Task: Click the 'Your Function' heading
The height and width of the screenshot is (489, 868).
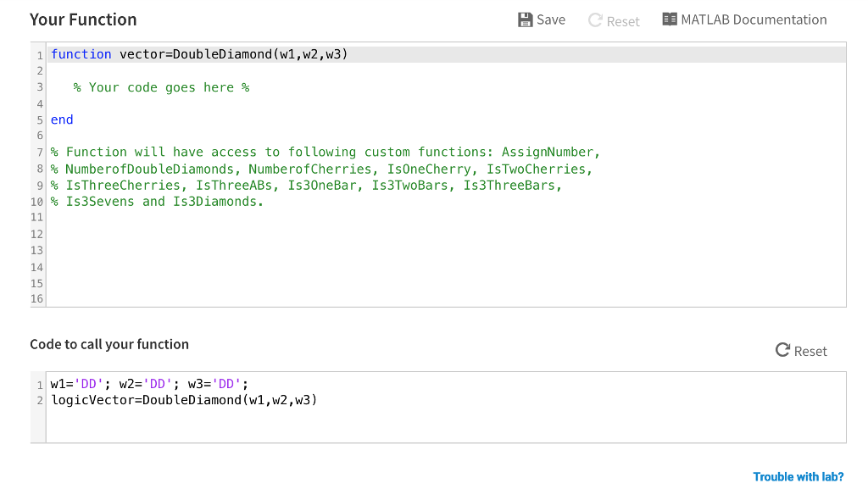Action: tap(83, 19)
